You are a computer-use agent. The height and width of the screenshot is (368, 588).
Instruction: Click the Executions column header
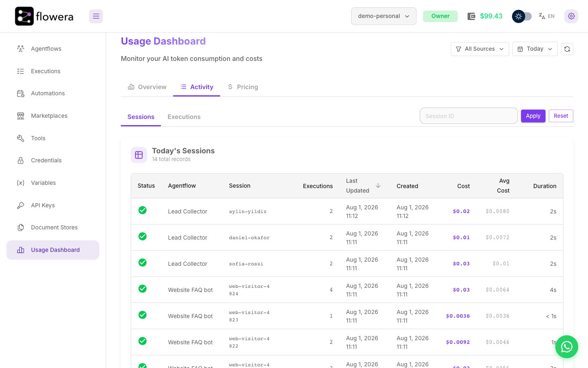[318, 186]
